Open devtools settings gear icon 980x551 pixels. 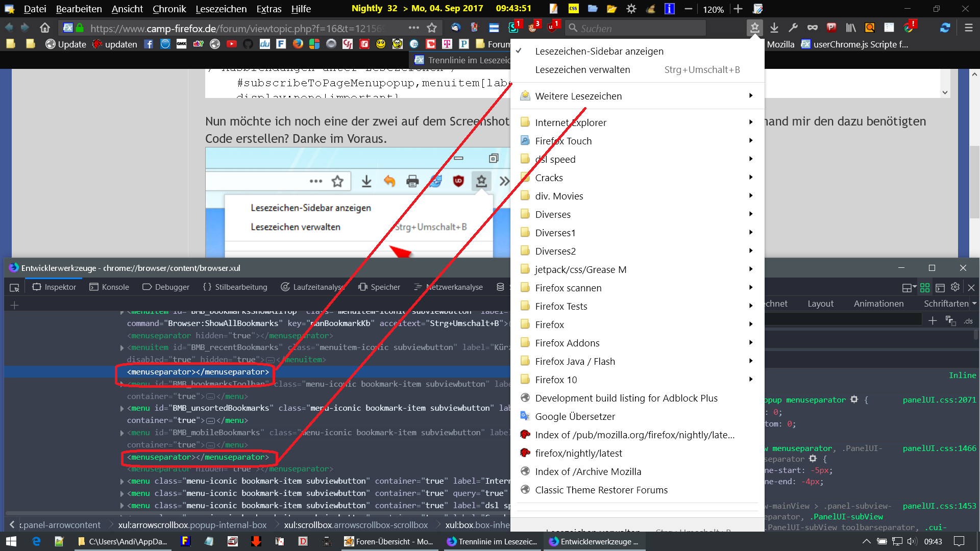click(x=955, y=287)
